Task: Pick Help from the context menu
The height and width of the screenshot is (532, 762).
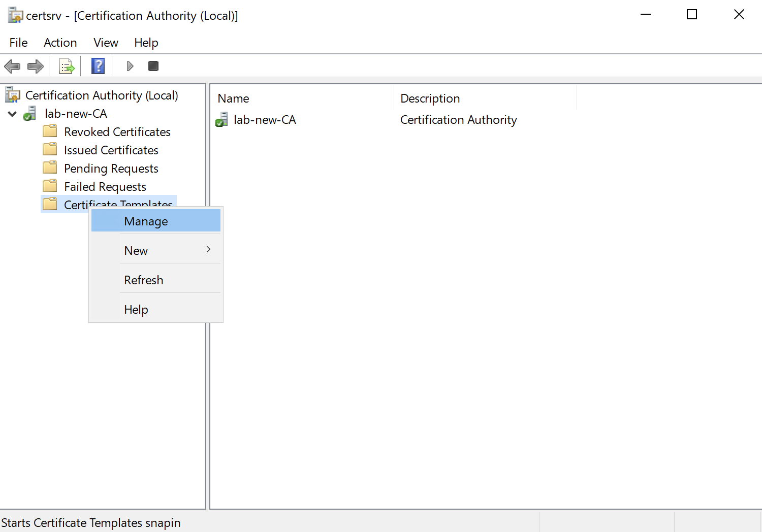Action: 136,310
